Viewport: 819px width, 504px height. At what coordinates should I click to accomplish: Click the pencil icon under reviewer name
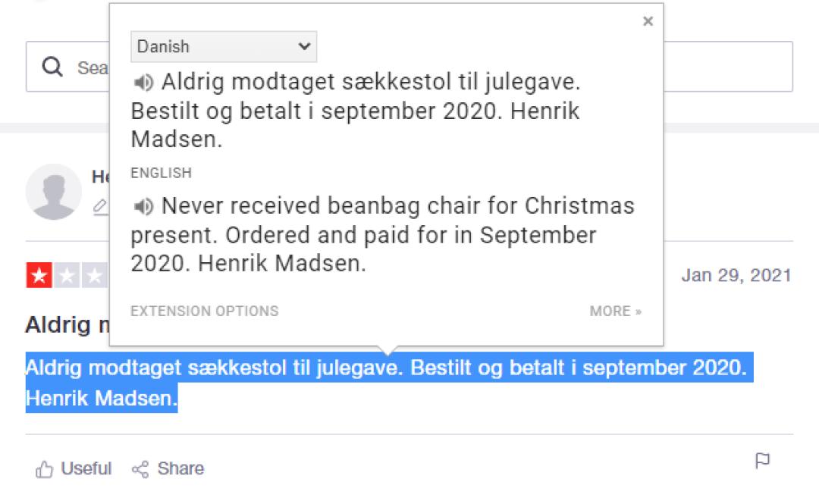(99, 205)
